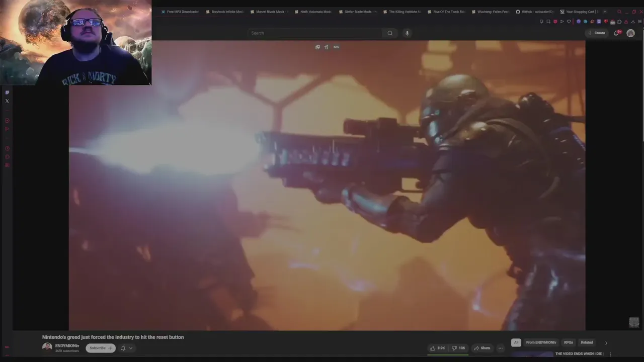Switch to 'GitHub - optiscaler' tab
Screen dimensions: 644x362
pos(535,12)
